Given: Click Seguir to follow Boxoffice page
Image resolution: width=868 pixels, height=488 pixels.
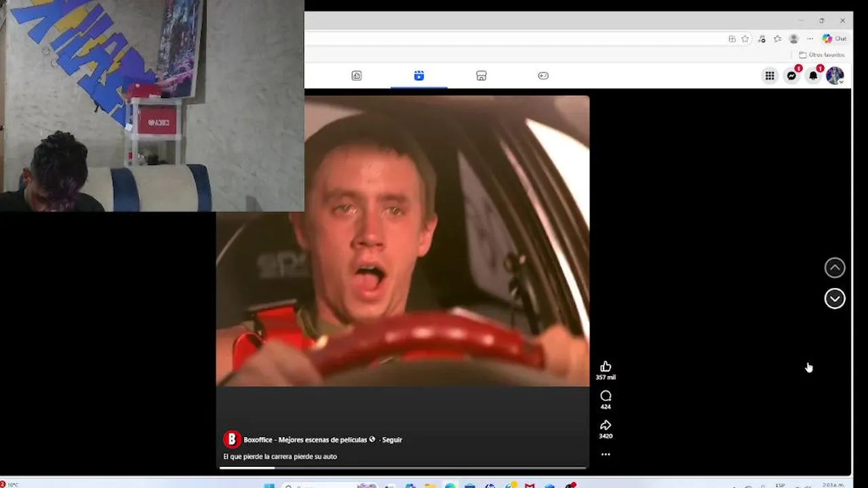Looking at the screenshot, I should (x=392, y=440).
